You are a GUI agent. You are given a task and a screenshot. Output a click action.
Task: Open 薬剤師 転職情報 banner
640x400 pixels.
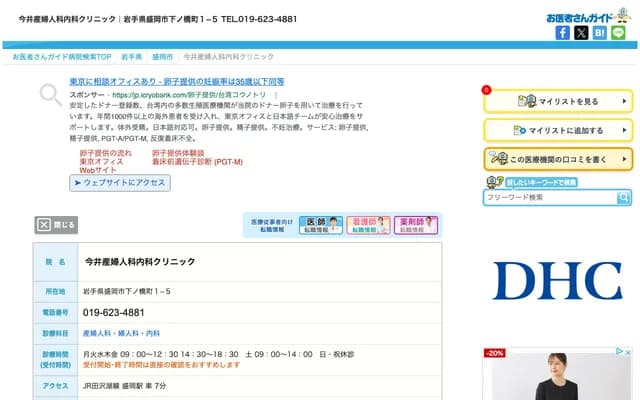tap(416, 225)
